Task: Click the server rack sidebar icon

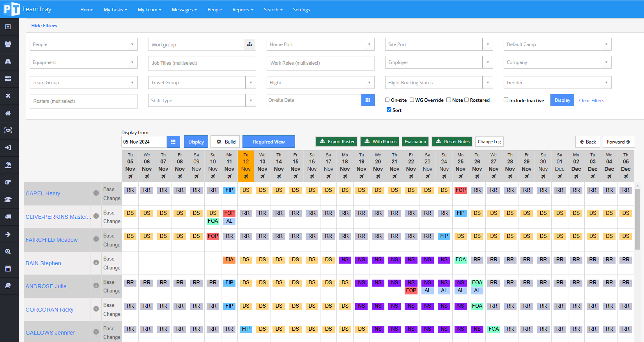Action: 8,78
